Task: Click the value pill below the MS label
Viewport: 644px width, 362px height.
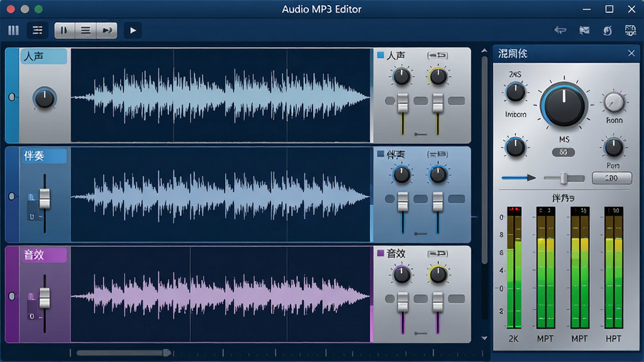Action: pos(563,152)
